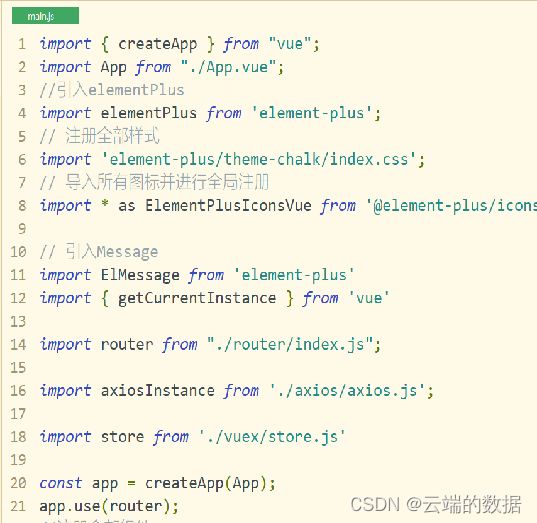Click ElementPlusIconsVue identifier on line 8
Viewport: 537px width, 523px height.
click(x=228, y=206)
